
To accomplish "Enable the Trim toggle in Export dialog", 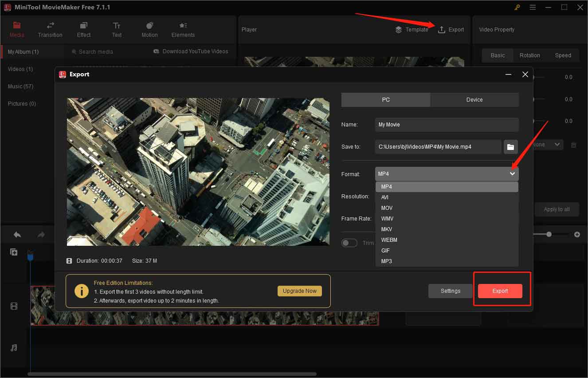I will pos(349,243).
